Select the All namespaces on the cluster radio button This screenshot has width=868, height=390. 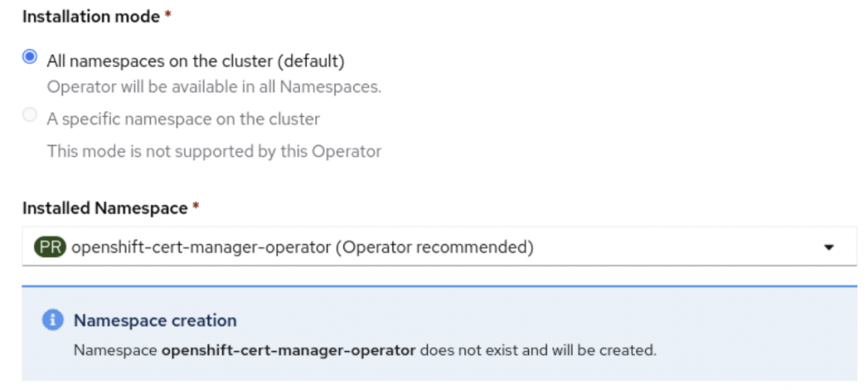point(30,57)
